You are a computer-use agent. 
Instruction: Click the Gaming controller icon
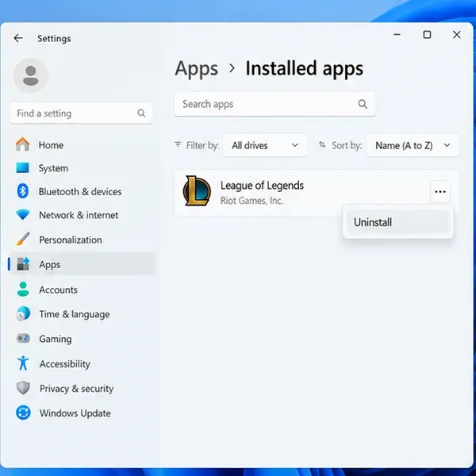pos(23,338)
